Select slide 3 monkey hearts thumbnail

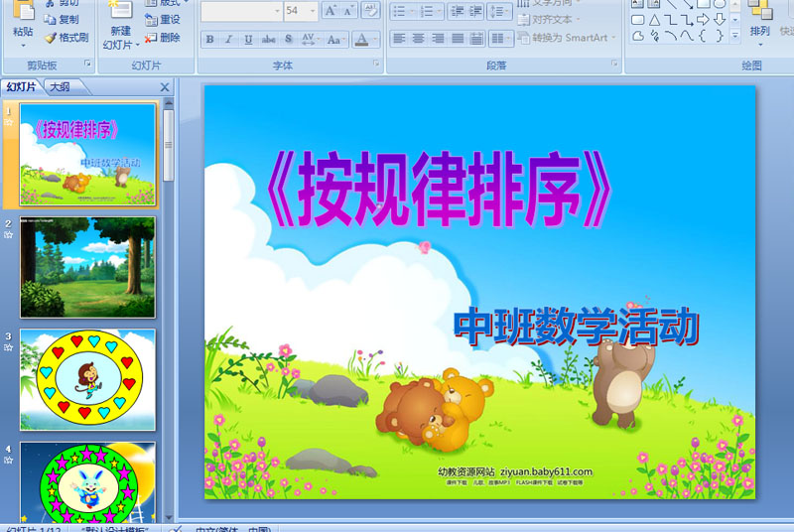coord(87,379)
